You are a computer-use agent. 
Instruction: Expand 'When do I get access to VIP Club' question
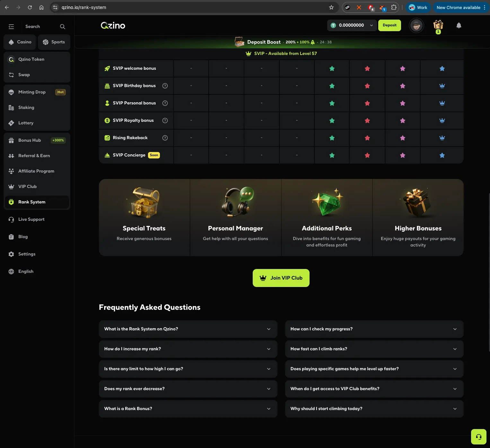tap(374, 389)
